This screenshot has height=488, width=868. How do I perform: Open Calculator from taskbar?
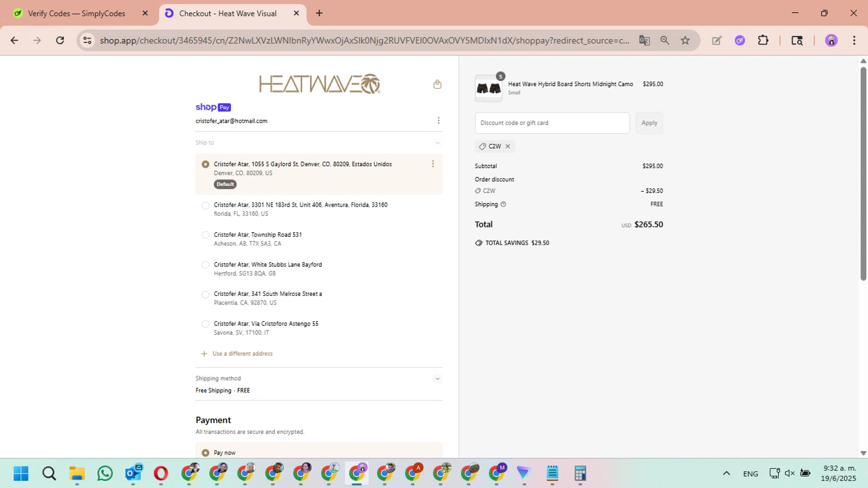pos(580,474)
